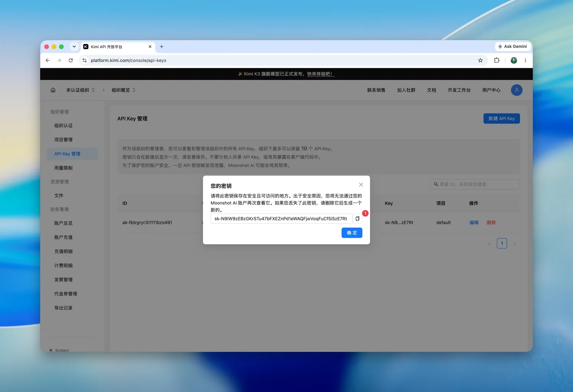Open the Chrome three-dot menu
This screenshot has width=573, height=392.
point(525,60)
